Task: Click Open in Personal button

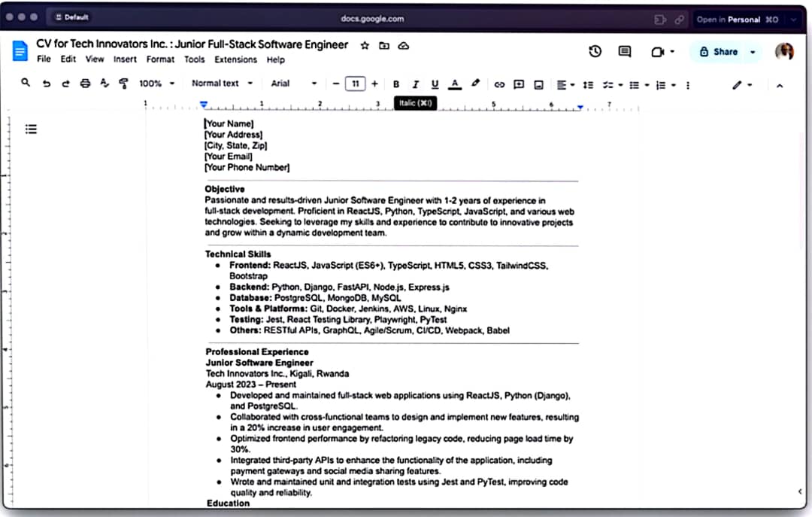Action: tap(738, 20)
